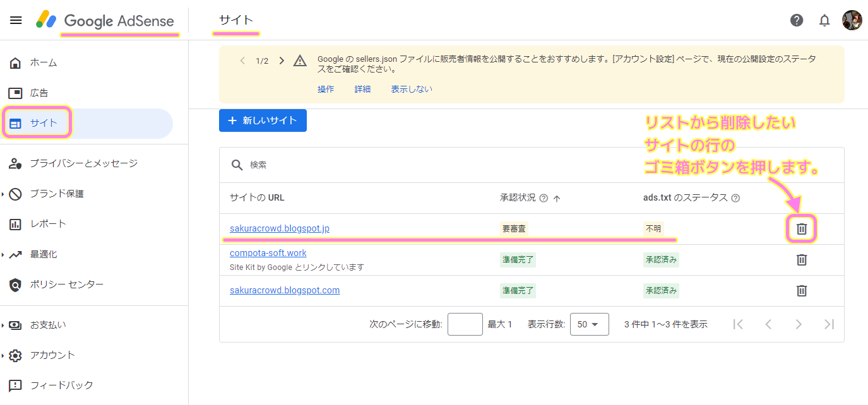Open the hamburger main menu
The height and width of the screenshot is (405, 868).
[16, 20]
